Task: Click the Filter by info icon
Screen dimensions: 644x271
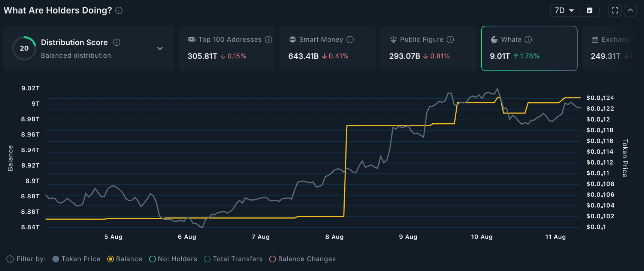Action: 10,259
